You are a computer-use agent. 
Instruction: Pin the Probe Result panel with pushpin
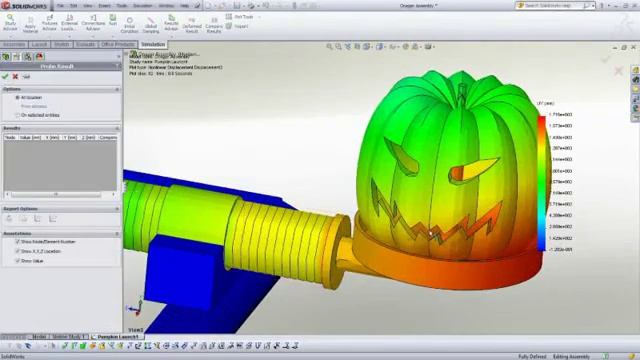[x=27, y=76]
